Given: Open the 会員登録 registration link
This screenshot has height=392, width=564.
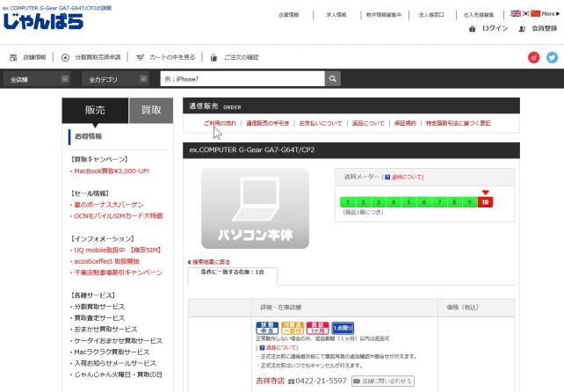Looking at the screenshot, I should pos(544,28).
